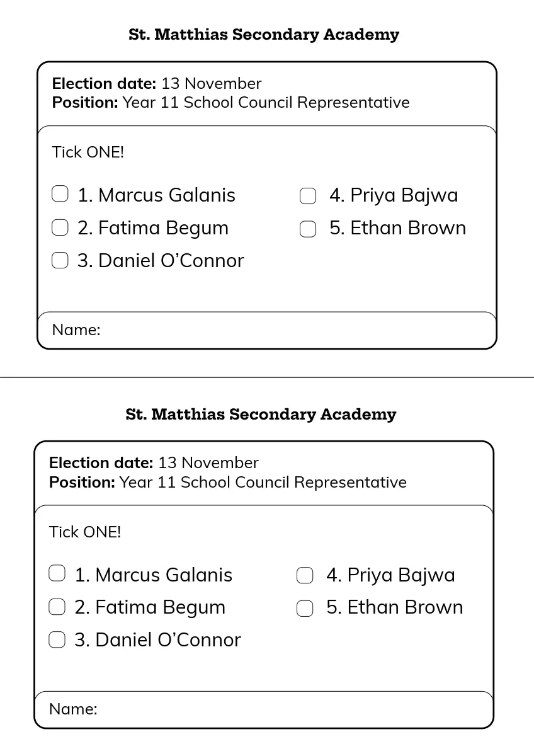Screen dimensions: 534x756
Task: Tick Fatima Begum checkbox on upper ballot
Action: (60, 227)
